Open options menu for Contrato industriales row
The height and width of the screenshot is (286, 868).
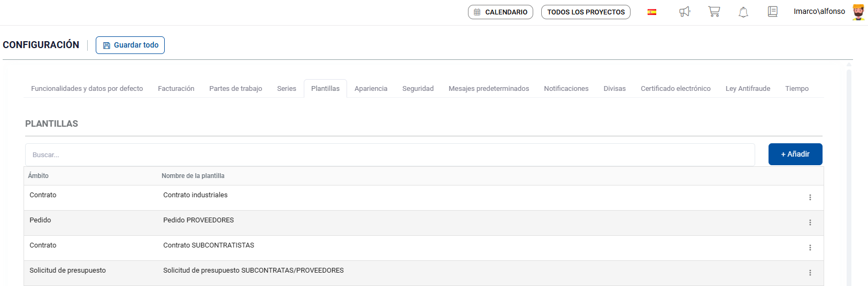coord(810,198)
